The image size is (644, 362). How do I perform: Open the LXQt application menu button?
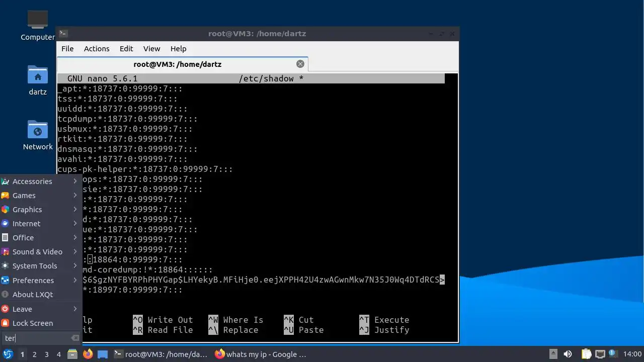point(8,354)
